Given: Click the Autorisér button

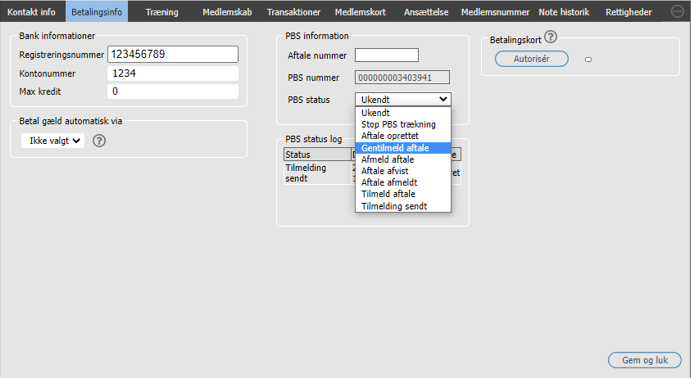Looking at the screenshot, I should 531,59.
